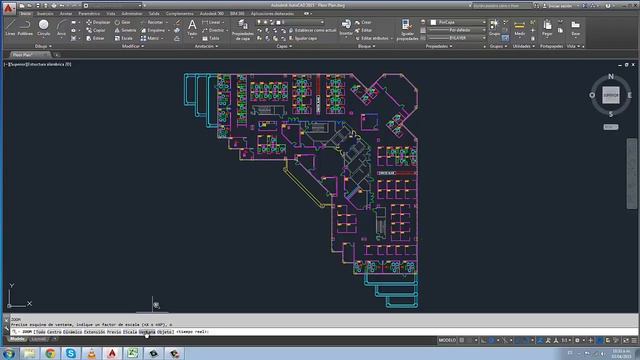Expand the Modificar panel

click(x=133, y=46)
